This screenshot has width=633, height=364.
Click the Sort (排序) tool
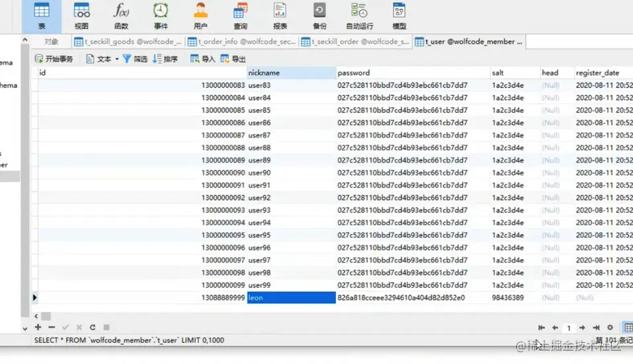(x=165, y=59)
